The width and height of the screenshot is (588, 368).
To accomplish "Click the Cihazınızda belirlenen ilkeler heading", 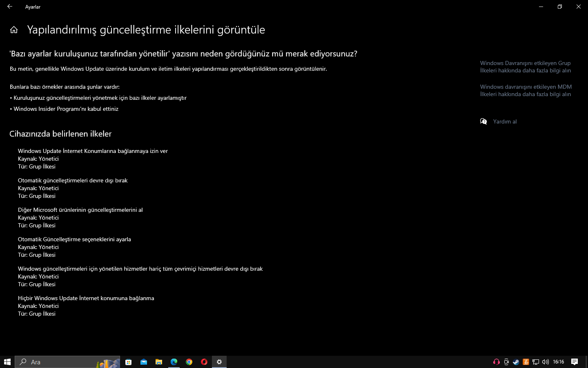I will (x=60, y=134).
